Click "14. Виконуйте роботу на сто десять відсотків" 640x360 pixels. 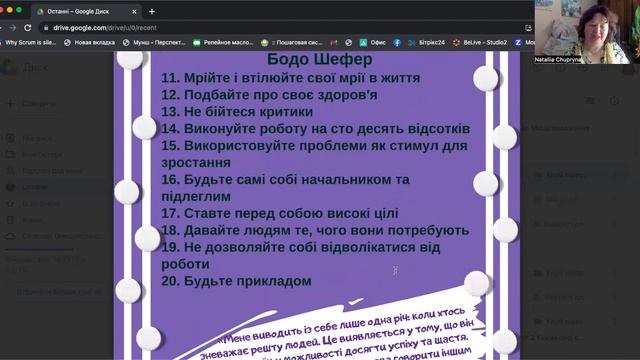pyautogui.click(x=316, y=129)
